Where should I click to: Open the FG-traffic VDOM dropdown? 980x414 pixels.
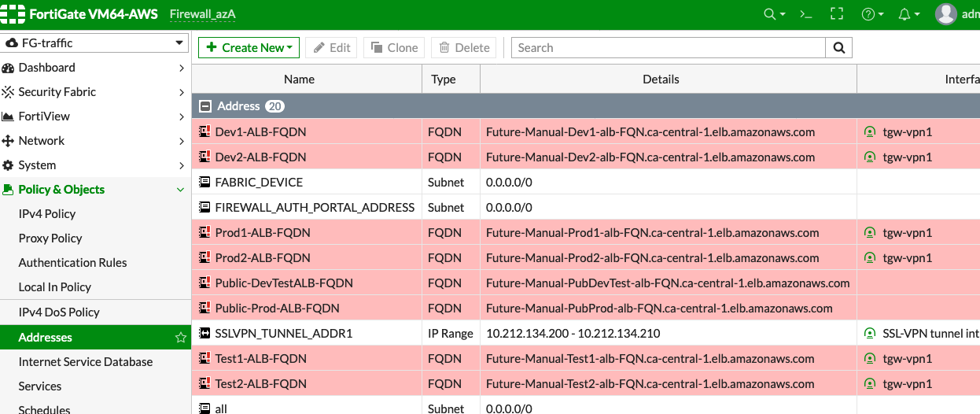click(95, 43)
